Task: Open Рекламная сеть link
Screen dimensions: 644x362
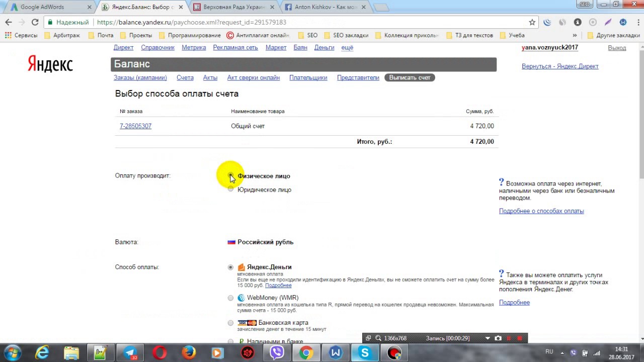Action: pyautogui.click(x=235, y=47)
